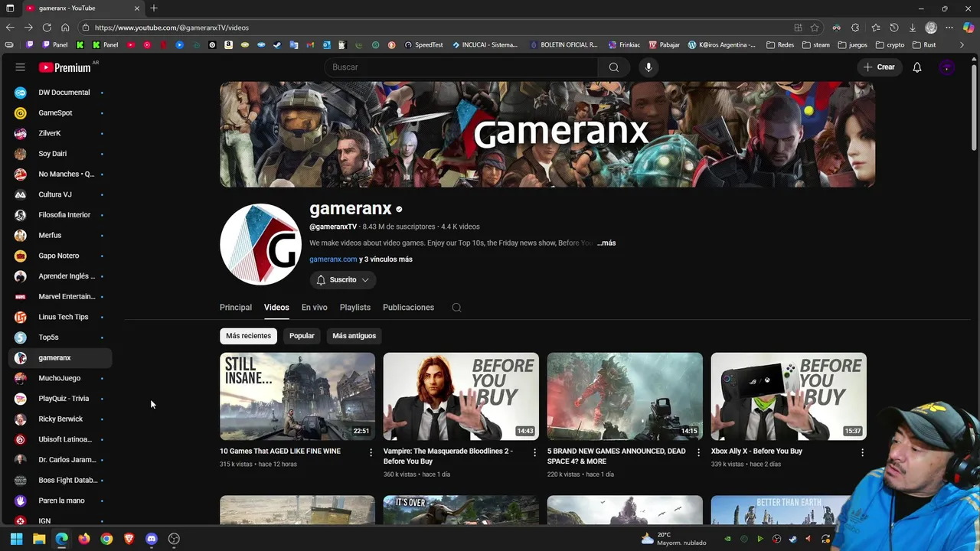Open the weather widget on the taskbar
The height and width of the screenshot is (551, 980).
pyautogui.click(x=674, y=539)
